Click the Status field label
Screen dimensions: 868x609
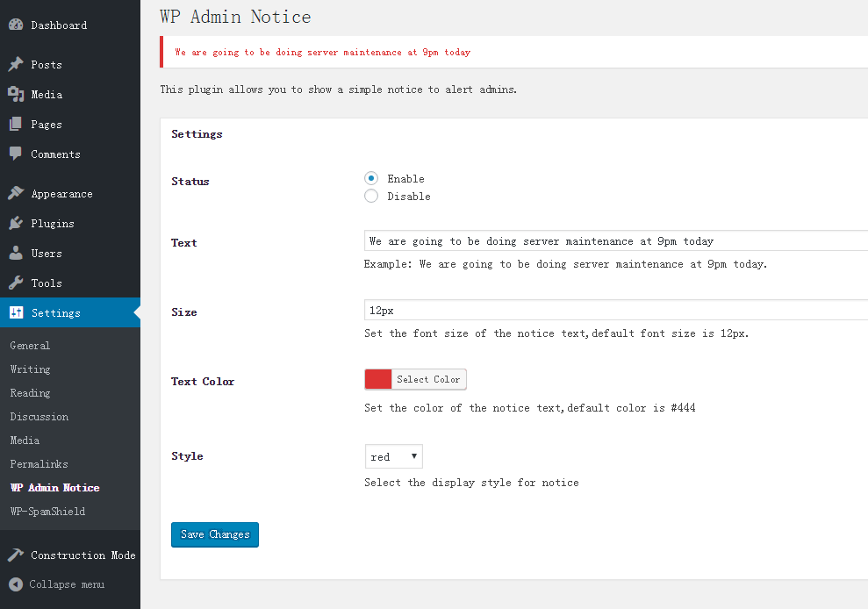(190, 182)
